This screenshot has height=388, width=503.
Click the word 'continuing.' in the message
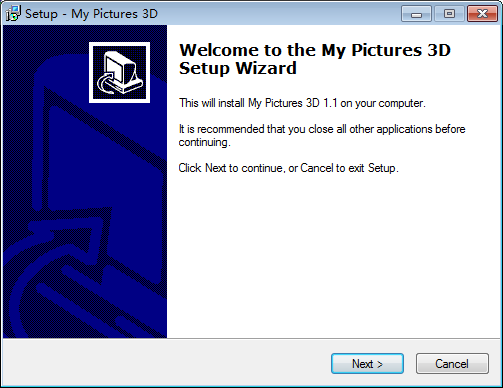pyautogui.click(x=205, y=142)
